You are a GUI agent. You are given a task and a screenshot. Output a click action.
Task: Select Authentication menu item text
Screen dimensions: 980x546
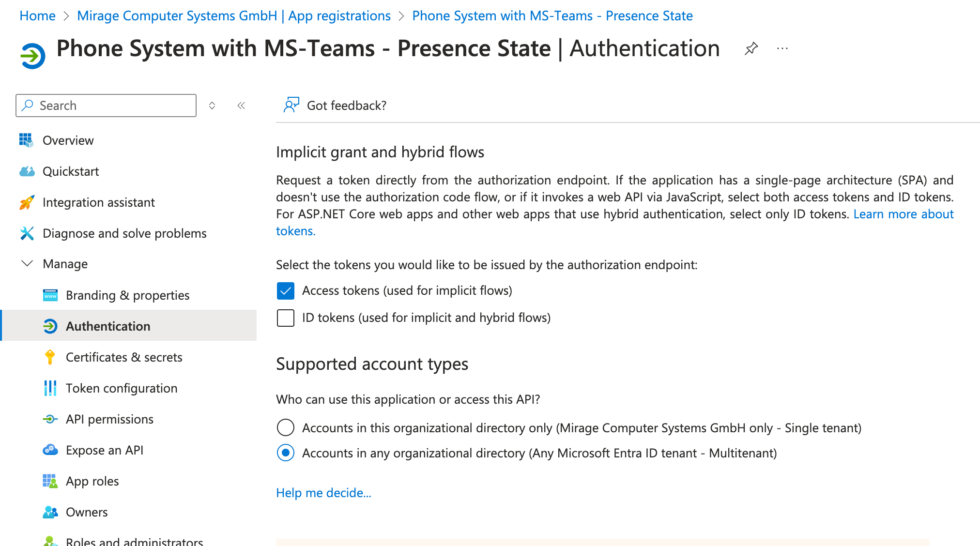[x=108, y=326]
